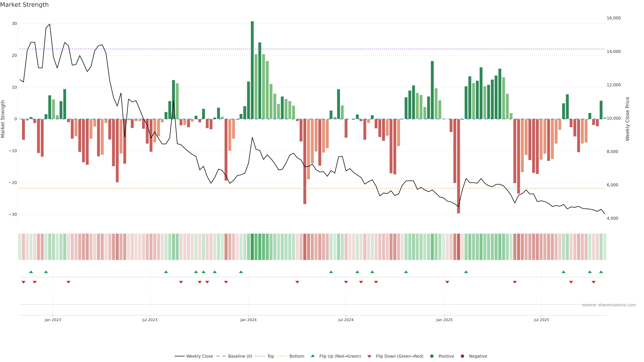Click the Jan 2024 x-axis label
The width and height of the screenshot is (644, 362).
coord(248,320)
